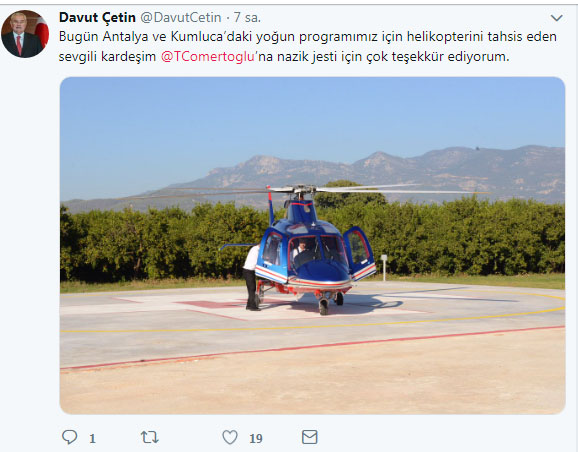Click the white signpost beside the helipad
Image resolution: width=578 pixels, height=452 pixels.
click(x=384, y=267)
